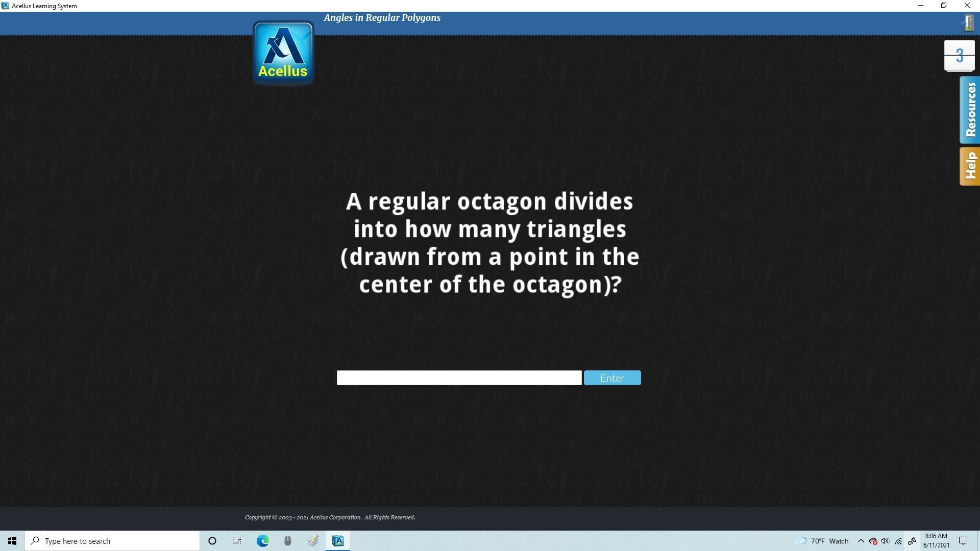The image size is (980, 551).
Task: Click the answer input field
Action: 459,378
